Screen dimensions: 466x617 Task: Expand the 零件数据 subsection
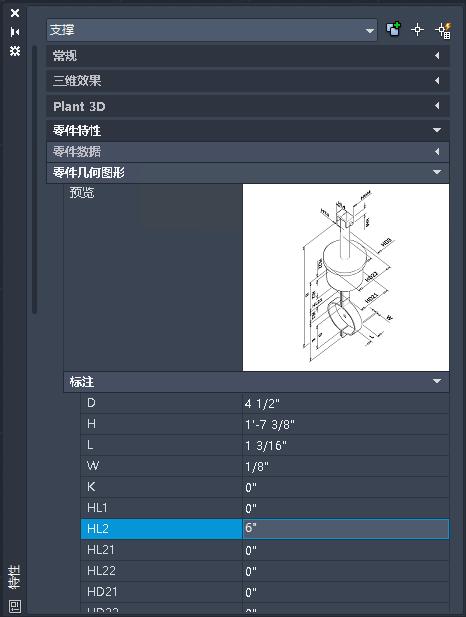(x=248, y=151)
